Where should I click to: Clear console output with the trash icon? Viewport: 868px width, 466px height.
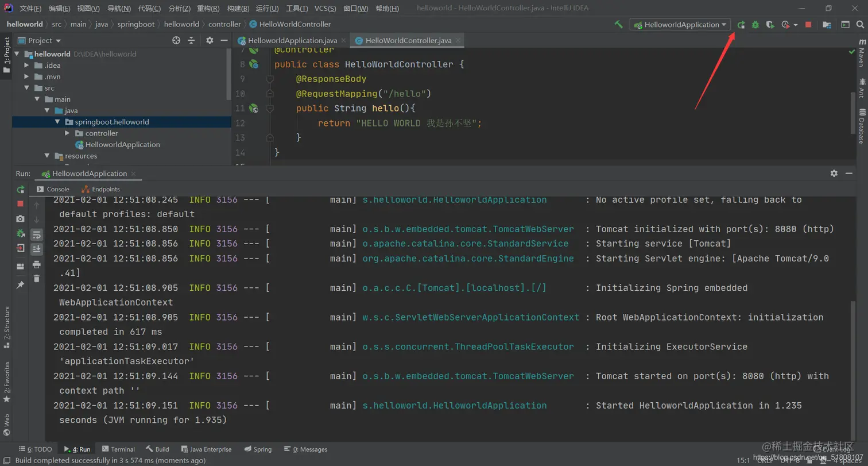(x=37, y=279)
